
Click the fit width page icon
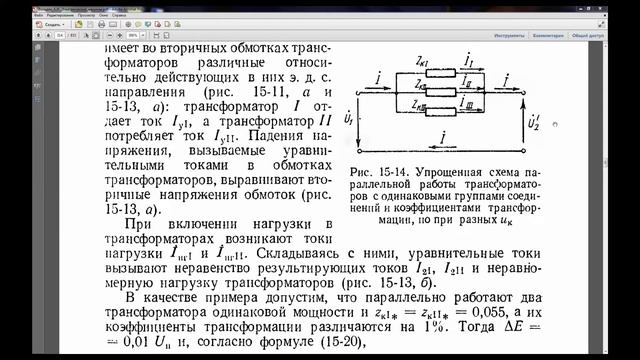tap(156, 36)
